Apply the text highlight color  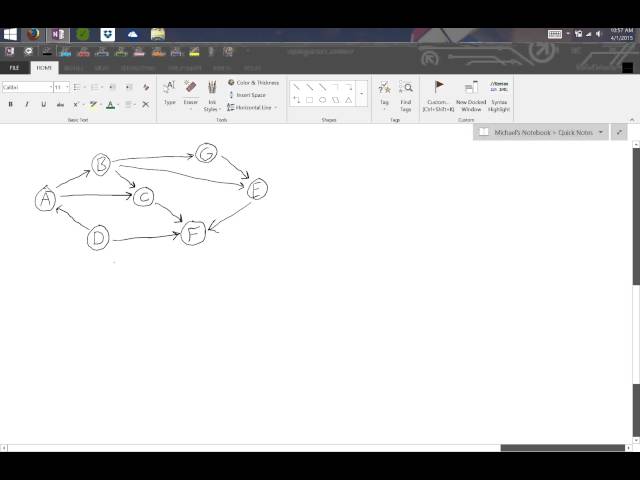[93, 104]
